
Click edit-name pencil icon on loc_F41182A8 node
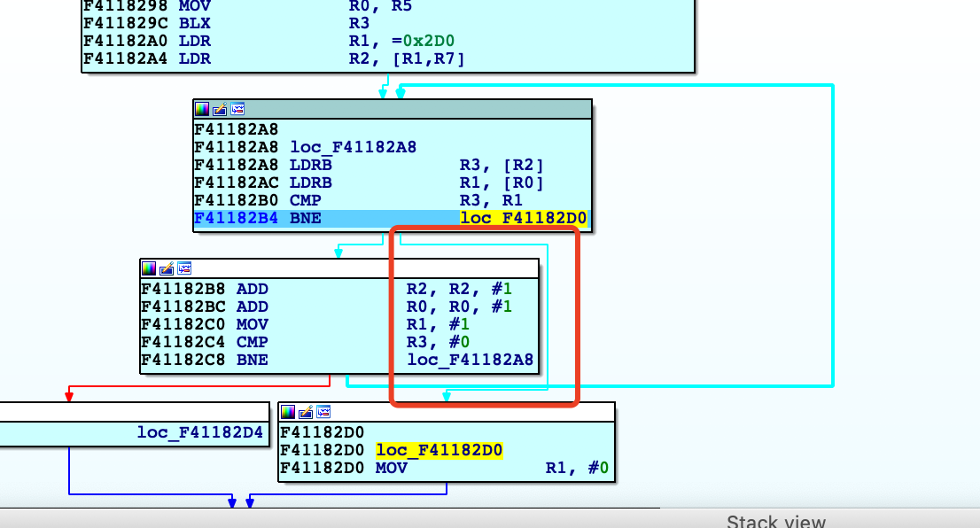pos(220,109)
